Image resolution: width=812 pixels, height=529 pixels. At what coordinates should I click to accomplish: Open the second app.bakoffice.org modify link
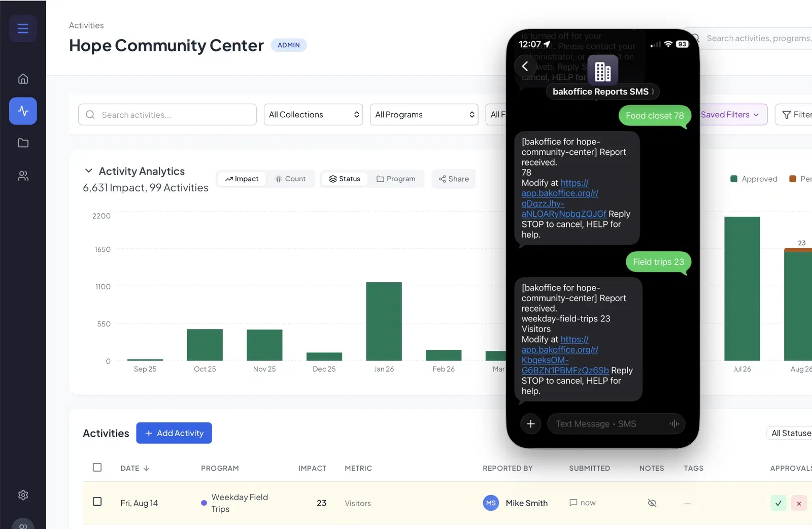pos(565,355)
